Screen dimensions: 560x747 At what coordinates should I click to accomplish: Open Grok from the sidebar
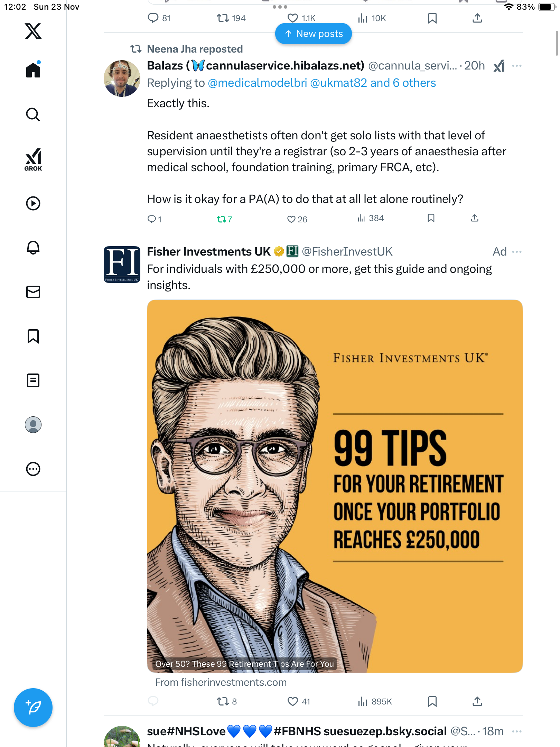coord(33,159)
